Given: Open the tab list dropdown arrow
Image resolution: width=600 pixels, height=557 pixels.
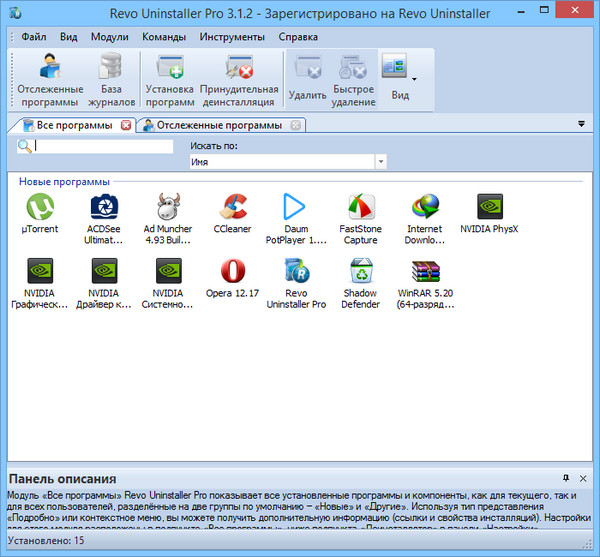Looking at the screenshot, I should 581,124.
